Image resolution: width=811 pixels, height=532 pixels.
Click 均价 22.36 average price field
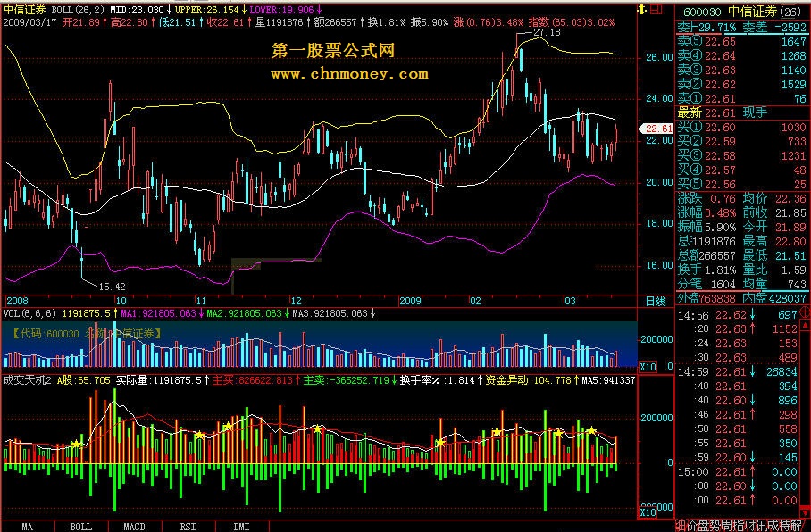[774, 198]
